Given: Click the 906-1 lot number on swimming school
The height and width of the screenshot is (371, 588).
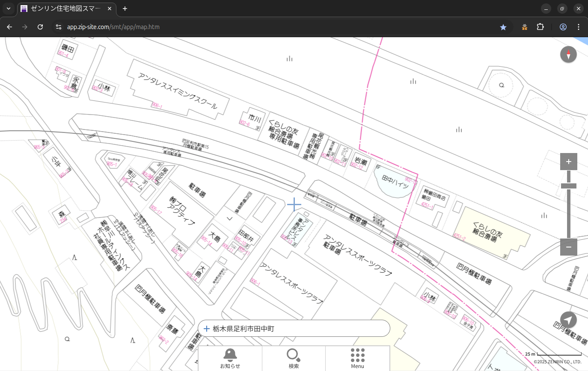Looking at the screenshot, I should 157,106.
